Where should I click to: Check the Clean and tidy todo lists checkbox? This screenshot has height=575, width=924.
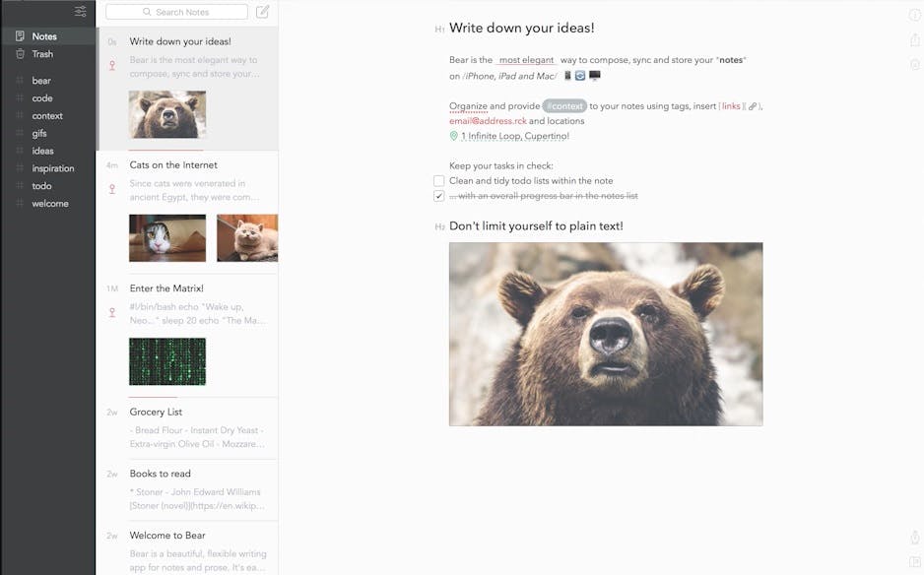click(437, 181)
